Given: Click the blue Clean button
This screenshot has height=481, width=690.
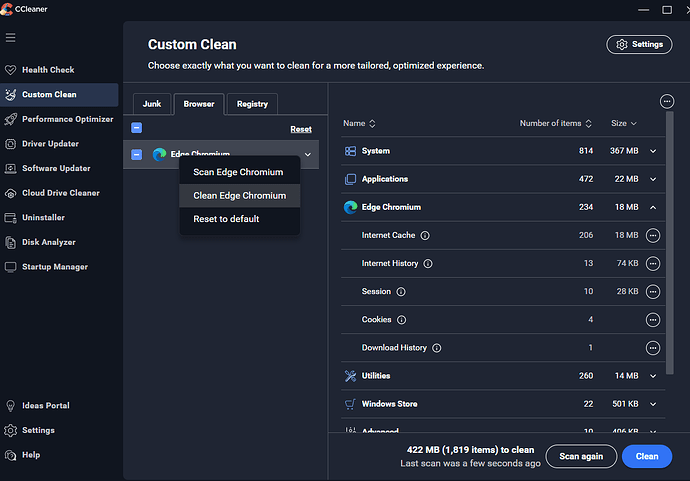Looking at the screenshot, I should [x=646, y=456].
